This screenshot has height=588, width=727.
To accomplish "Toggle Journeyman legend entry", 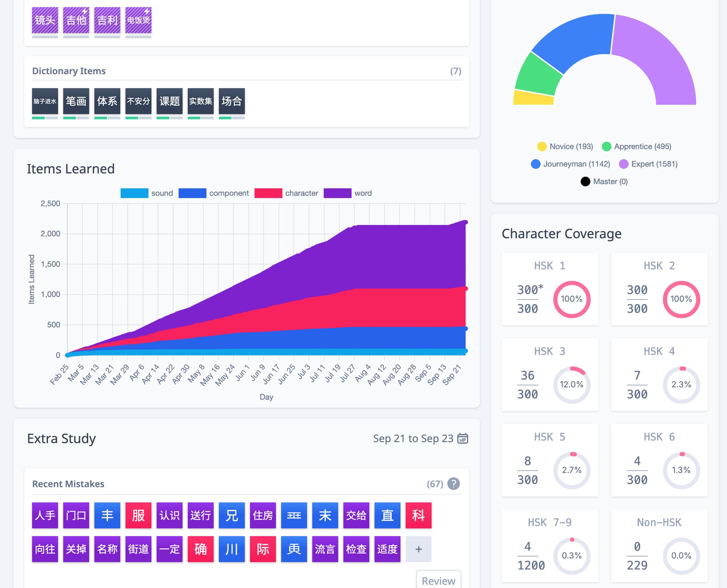I will pyautogui.click(x=570, y=164).
